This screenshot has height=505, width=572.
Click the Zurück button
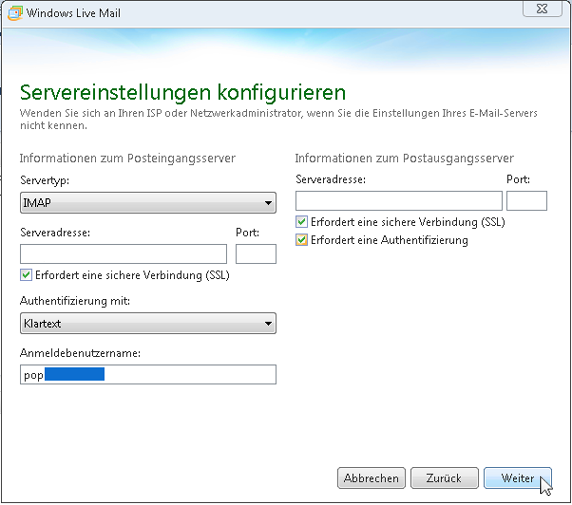click(444, 478)
